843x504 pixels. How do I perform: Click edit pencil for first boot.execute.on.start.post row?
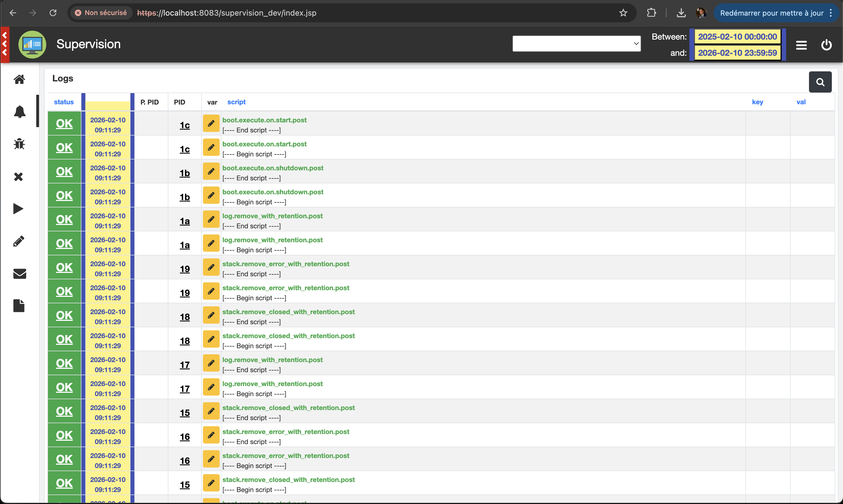click(x=211, y=123)
